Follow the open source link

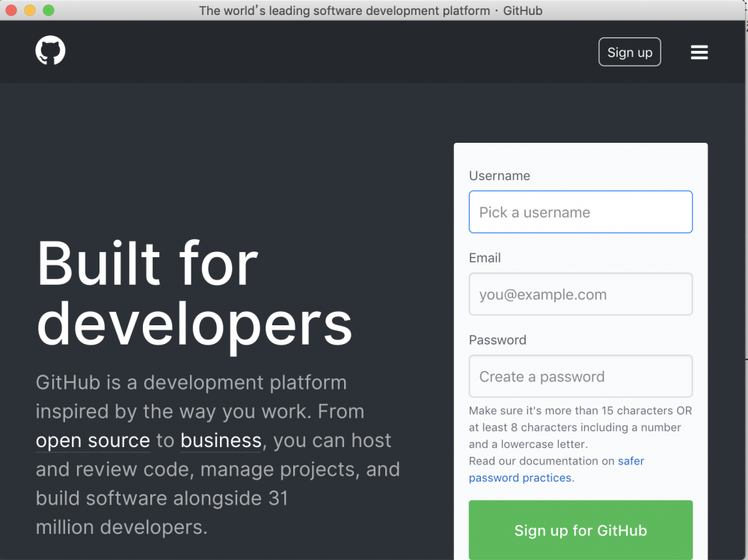pyautogui.click(x=93, y=441)
